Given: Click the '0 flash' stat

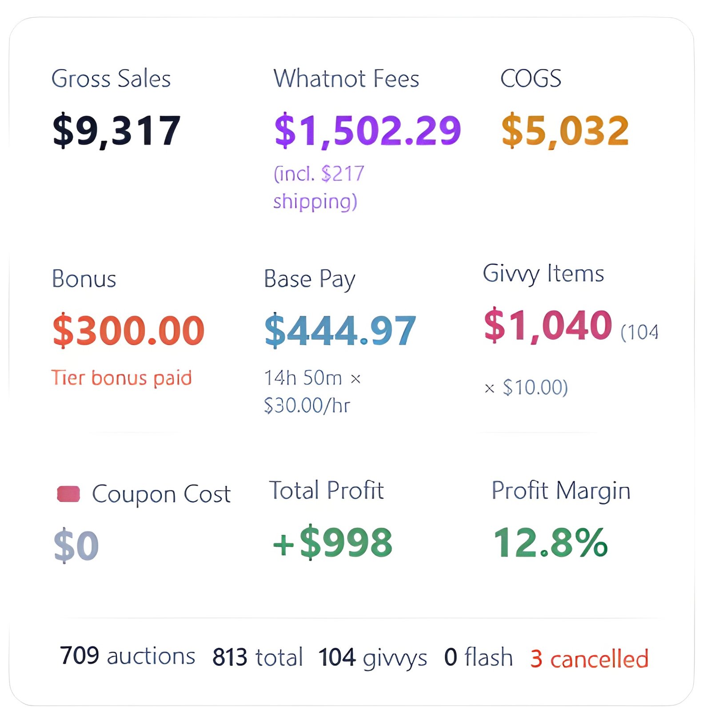Looking at the screenshot, I should pyautogui.click(x=478, y=657).
